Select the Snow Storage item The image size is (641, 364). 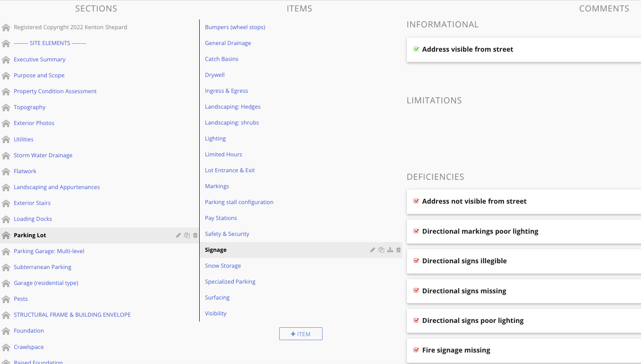(223, 266)
